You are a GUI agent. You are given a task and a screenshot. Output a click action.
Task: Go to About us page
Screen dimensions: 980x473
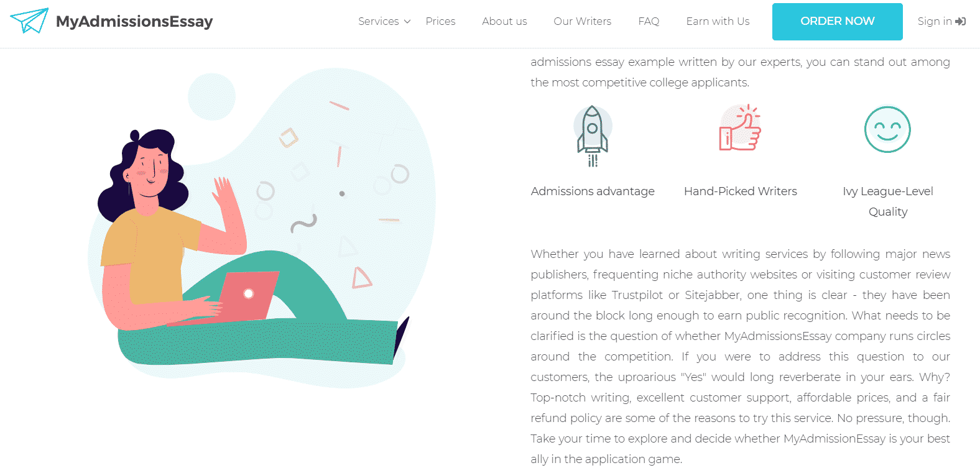tap(504, 21)
